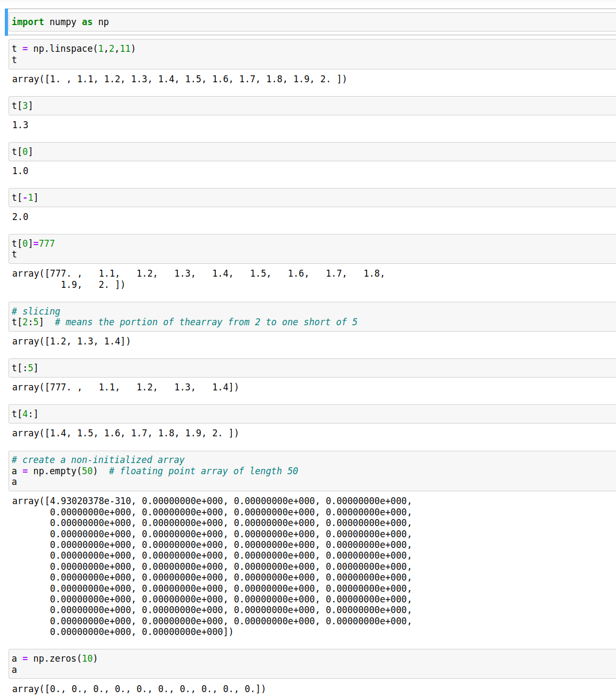Click the t[0]=777 assignment cell
Viewport: 616px width, 698px height.
coord(313,249)
